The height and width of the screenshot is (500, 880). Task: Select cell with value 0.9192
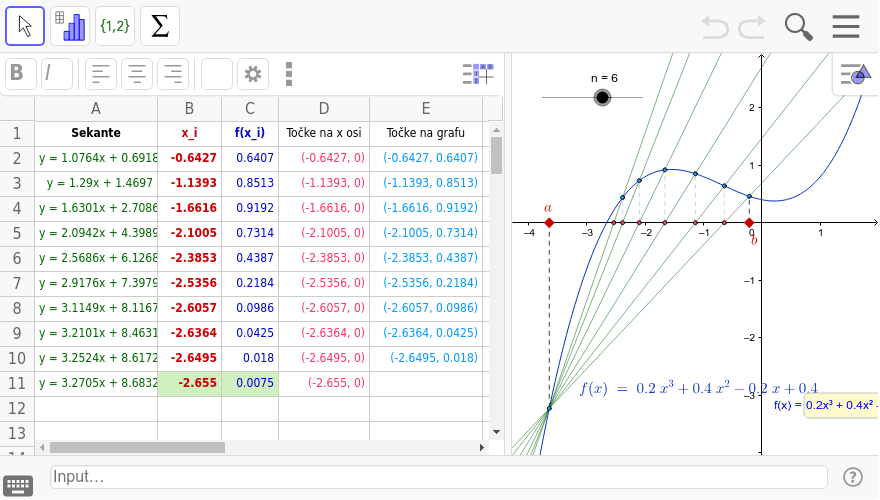point(250,208)
